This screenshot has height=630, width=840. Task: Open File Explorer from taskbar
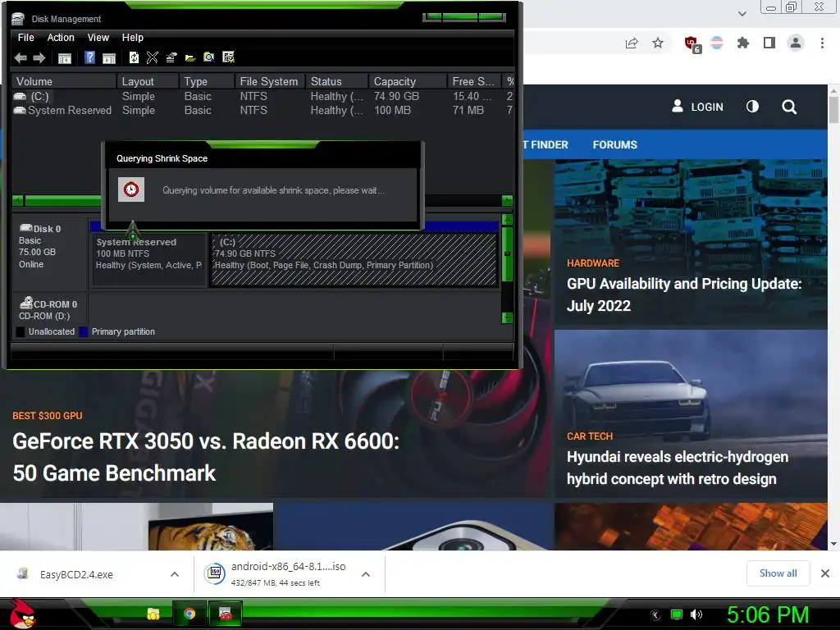click(x=153, y=614)
